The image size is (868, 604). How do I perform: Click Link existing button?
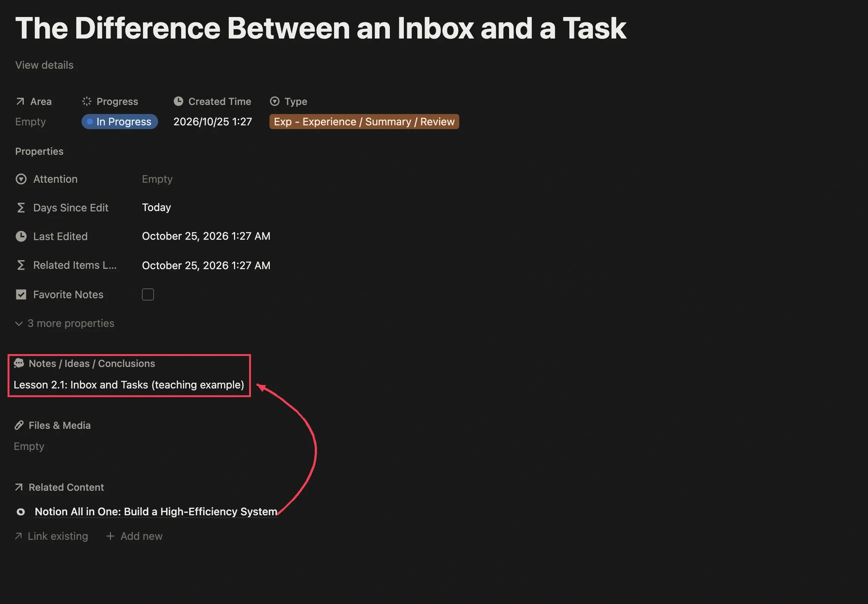51,536
